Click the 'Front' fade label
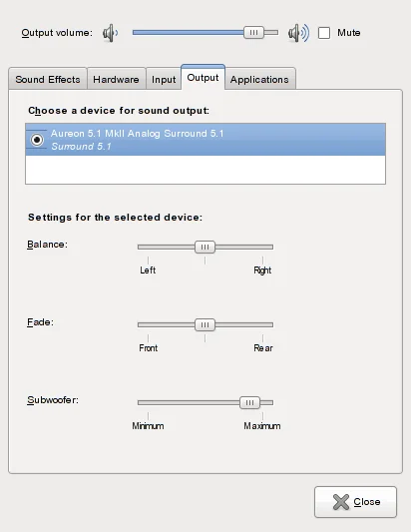This screenshot has height=532, width=411. click(149, 348)
